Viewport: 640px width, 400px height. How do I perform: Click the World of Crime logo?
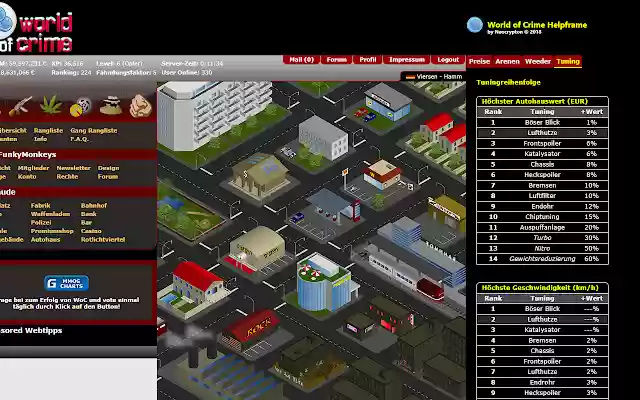click(36, 27)
